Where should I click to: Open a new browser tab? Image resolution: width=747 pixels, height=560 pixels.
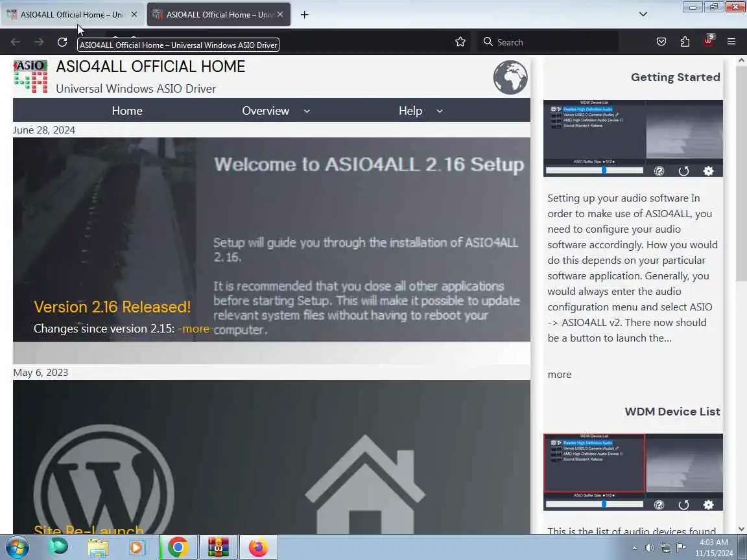click(x=304, y=15)
